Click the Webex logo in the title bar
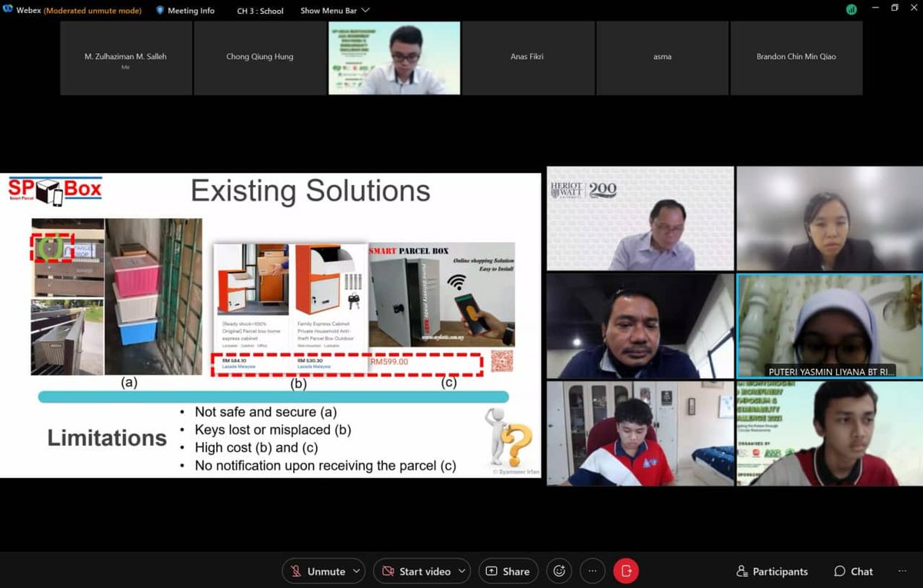The width and height of the screenshot is (923, 588). 8,10
